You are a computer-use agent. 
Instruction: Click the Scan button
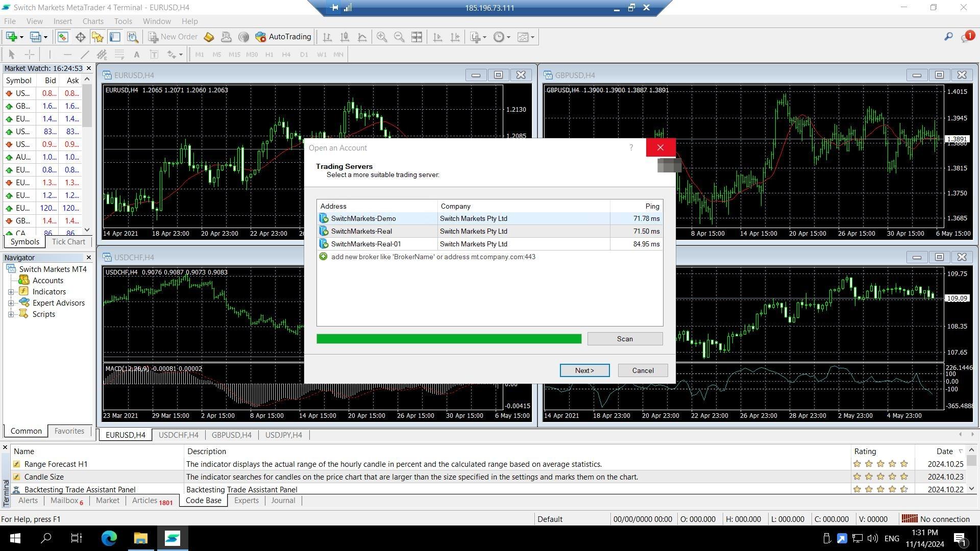click(625, 339)
